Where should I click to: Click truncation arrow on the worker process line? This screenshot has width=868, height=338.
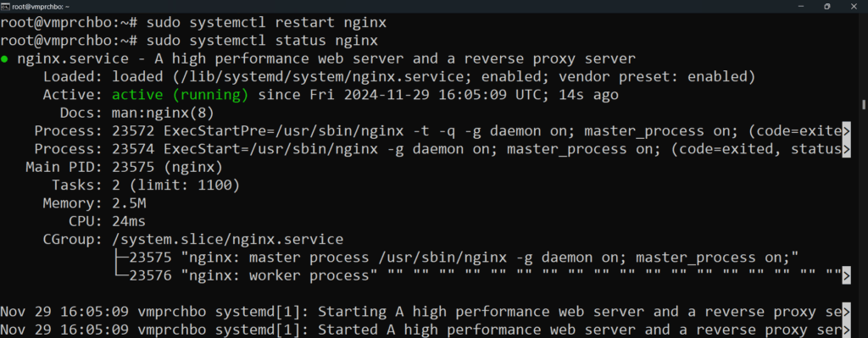(846, 275)
